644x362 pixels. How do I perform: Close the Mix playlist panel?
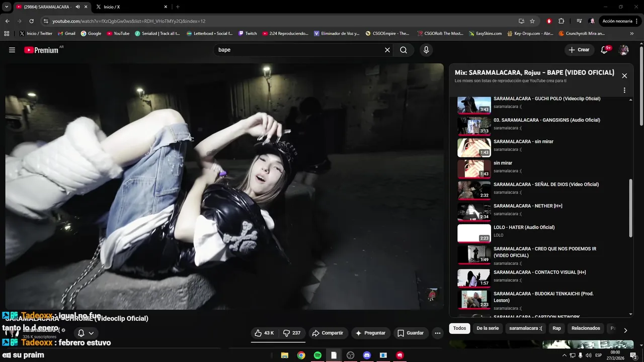[624, 76]
